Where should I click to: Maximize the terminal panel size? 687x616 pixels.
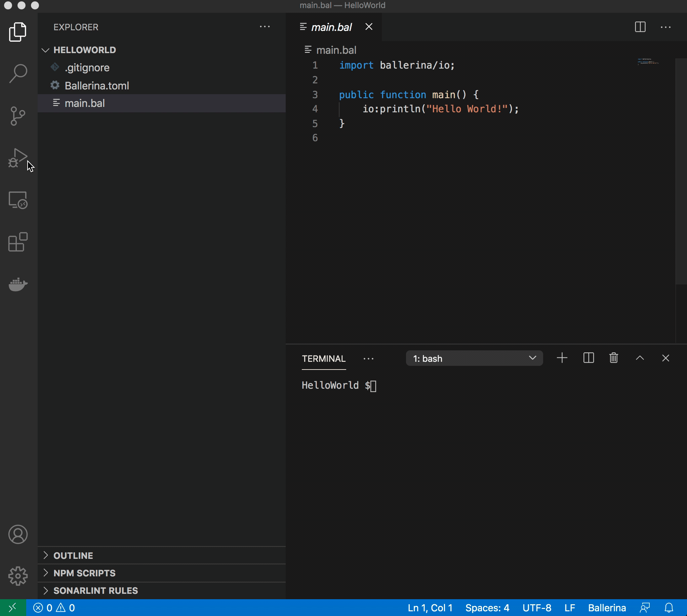640,358
